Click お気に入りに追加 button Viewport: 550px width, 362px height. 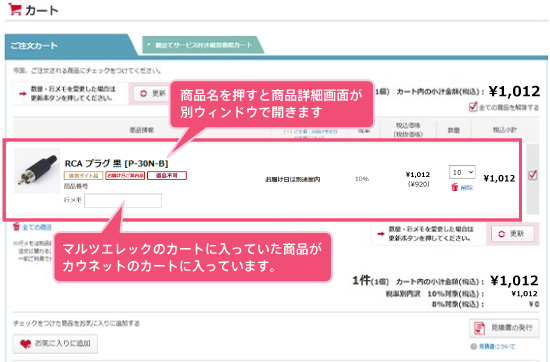pos(55,344)
